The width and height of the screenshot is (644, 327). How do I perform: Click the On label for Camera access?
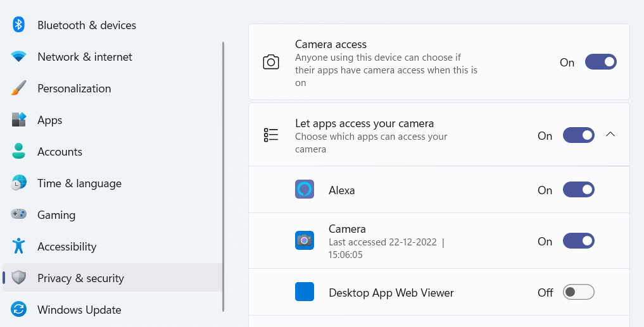point(567,63)
